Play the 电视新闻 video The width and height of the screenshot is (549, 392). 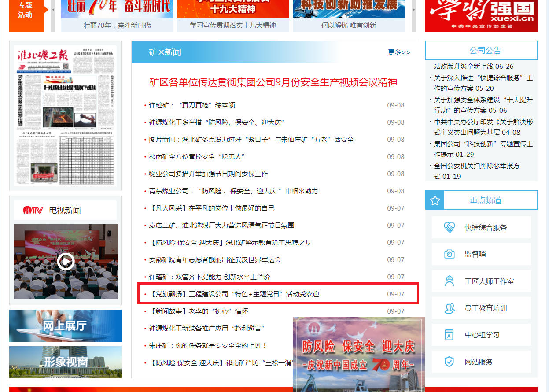(x=66, y=262)
